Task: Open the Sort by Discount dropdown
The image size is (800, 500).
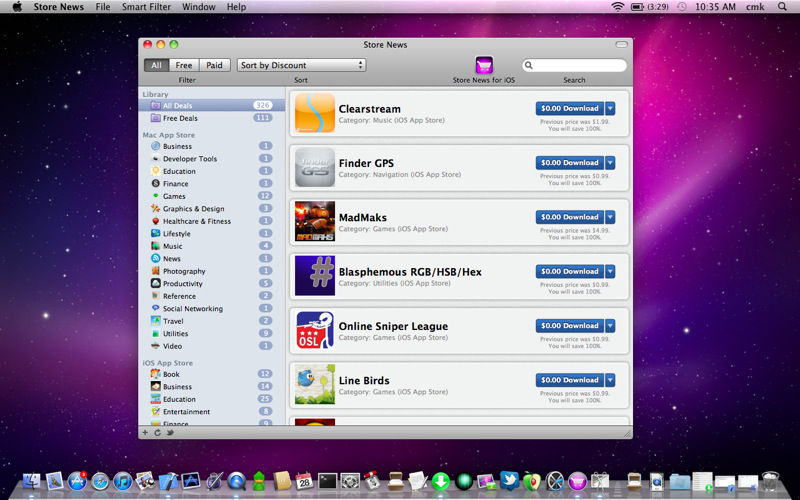Action: point(301,65)
